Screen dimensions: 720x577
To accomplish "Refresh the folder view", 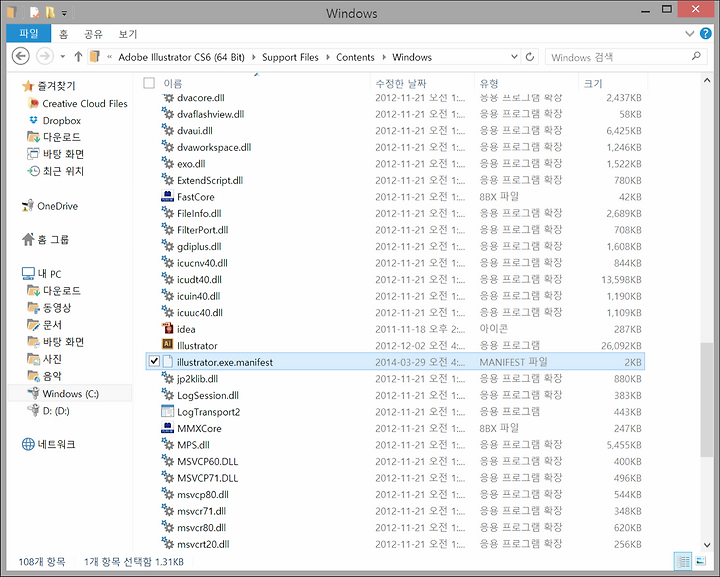I will [529, 57].
